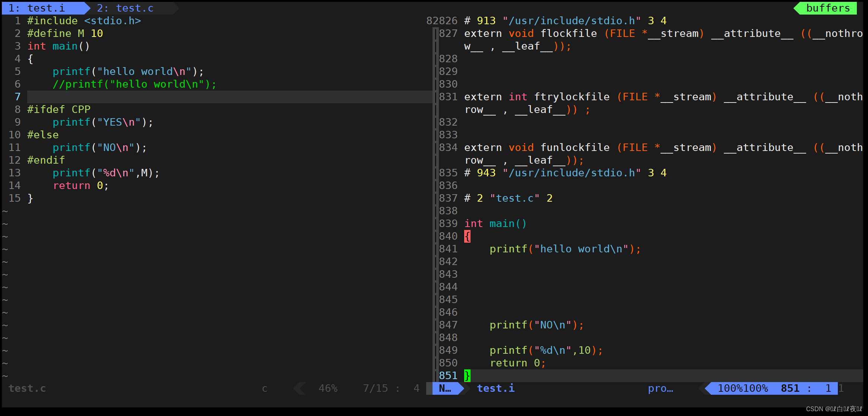The width and height of the screenshot is (868, 416).
Task: Click the opening brace on line 4
Action: tap(30, 59)
